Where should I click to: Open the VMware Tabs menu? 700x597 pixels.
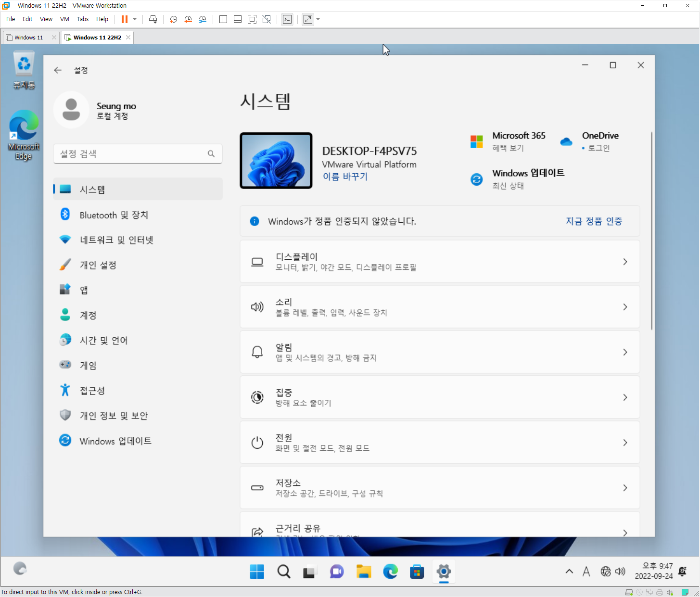[83, 19]
